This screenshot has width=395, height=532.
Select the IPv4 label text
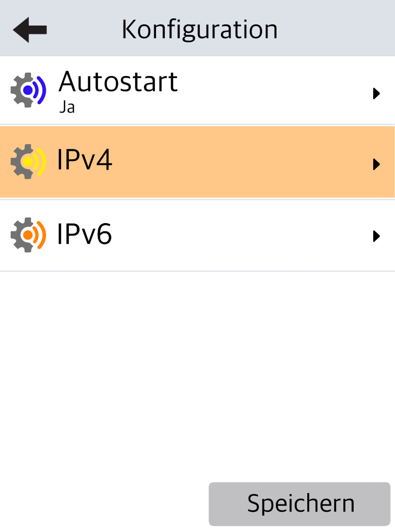(84, 160)
